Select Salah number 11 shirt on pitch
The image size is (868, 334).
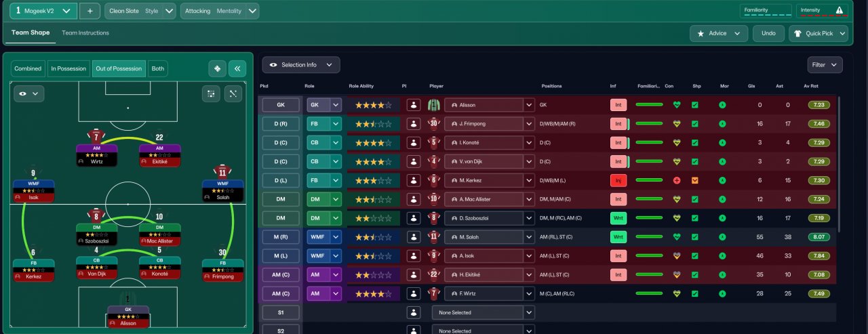[x=222, y=171]
